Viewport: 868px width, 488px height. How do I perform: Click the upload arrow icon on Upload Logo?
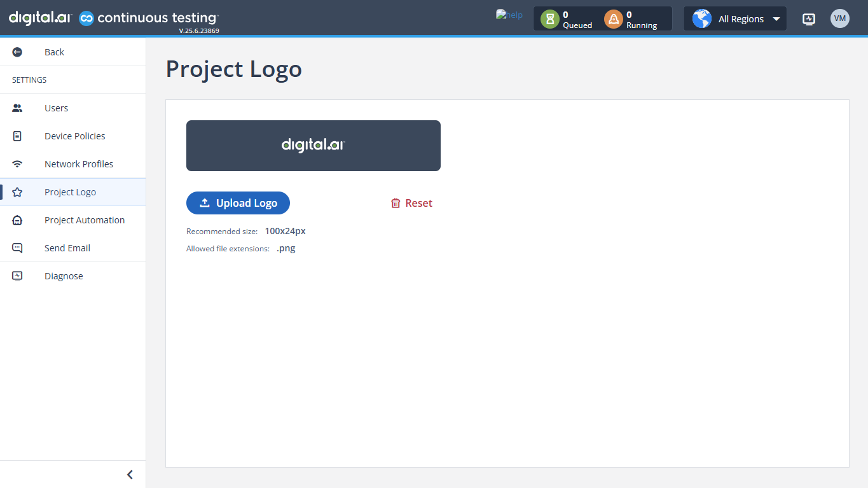click(x=205, y=203)
